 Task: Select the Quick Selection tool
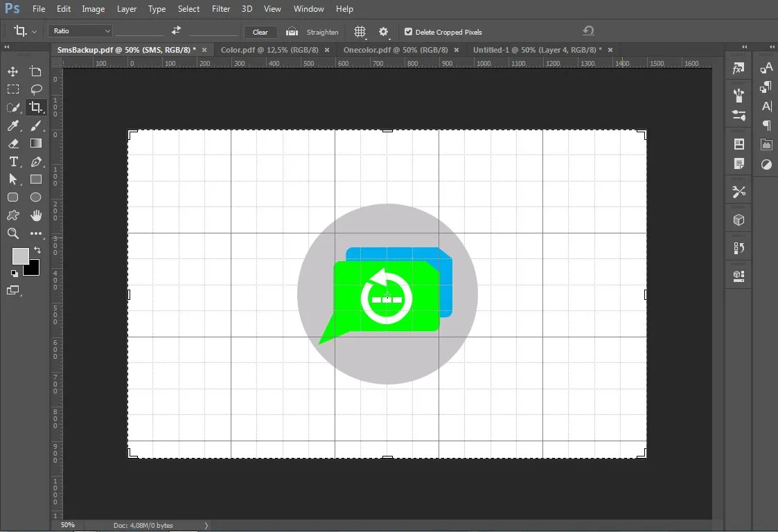pyautogui.click(x=13, y=107)
